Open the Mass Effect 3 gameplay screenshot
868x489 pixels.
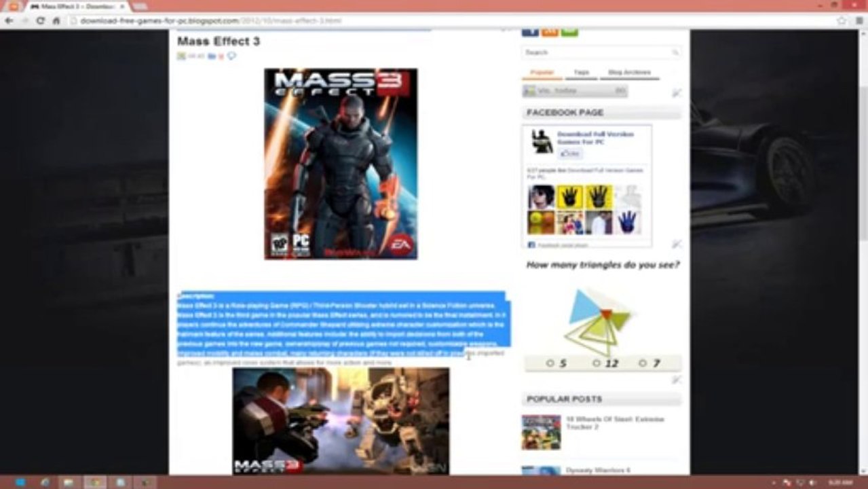[341, 421]
